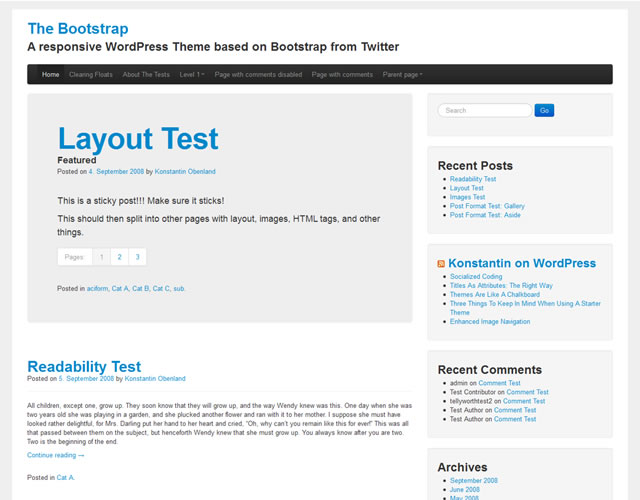Open the sub category link

[x=179, y=289]
